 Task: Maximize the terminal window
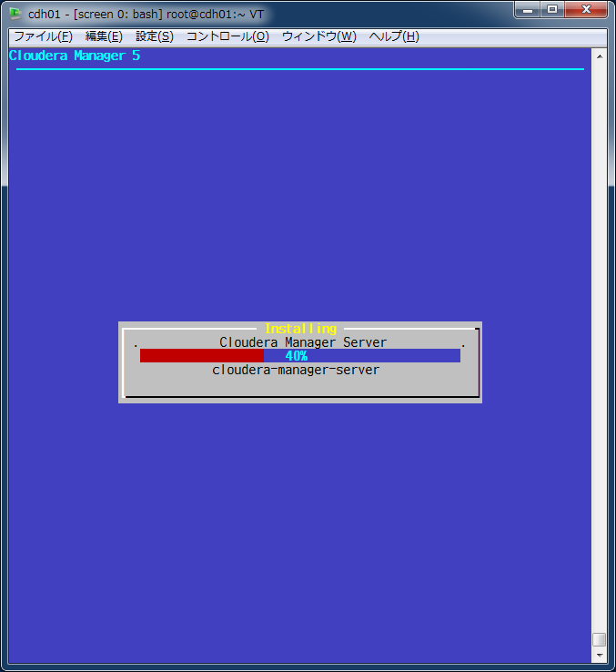pos(552,9)
